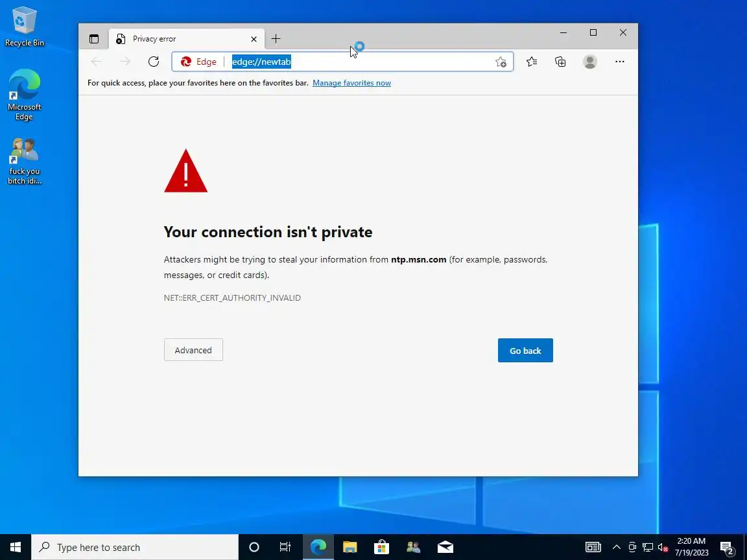Open Collections icon
This screenshot has width=747, height=560.
pos(560,62)
